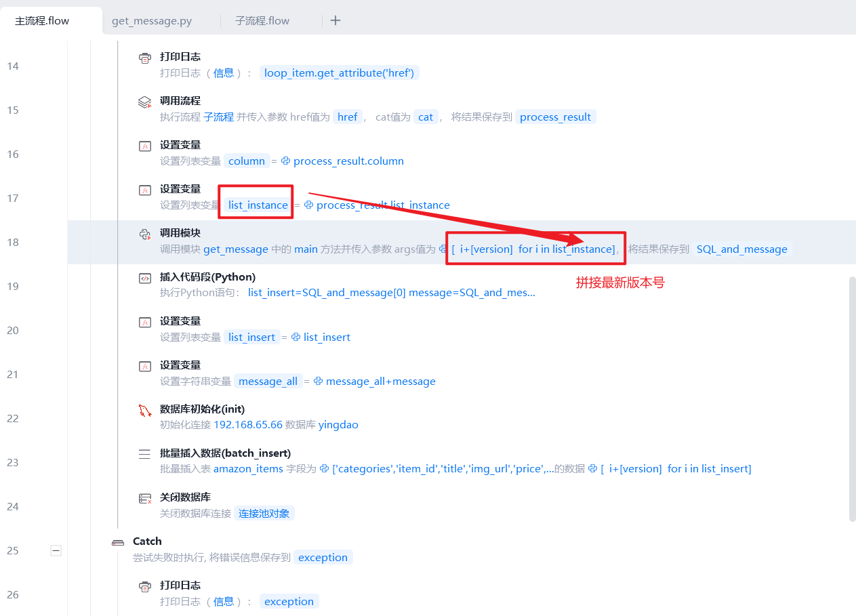Image resolution: width=856 pixels, height=616 pixels.
Task: Click the call-flow layers icon on line 15
Action: tap(145, 102)
